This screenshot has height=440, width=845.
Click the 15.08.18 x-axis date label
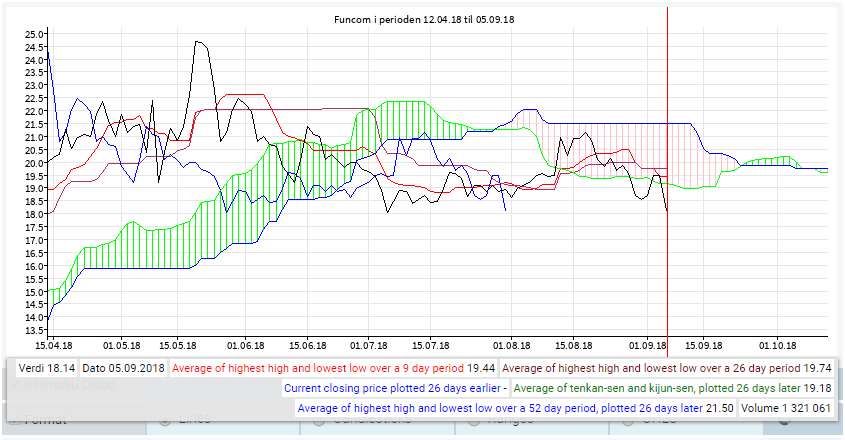click(574, 346)
